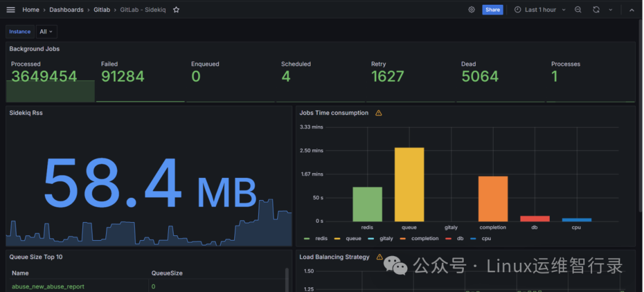
Task: Select GitLab - Sidekiq breadcrumb
Action: click(x=143, y=10)
